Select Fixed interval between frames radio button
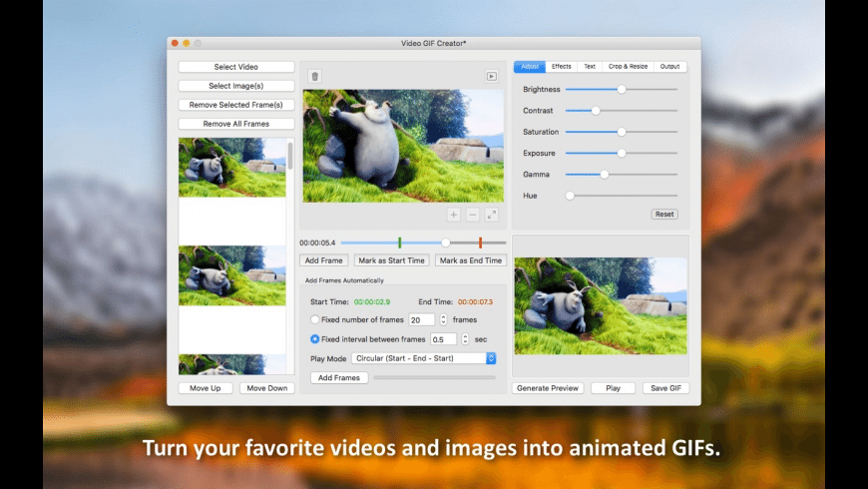868x489 pixels. tap(315, 339)
